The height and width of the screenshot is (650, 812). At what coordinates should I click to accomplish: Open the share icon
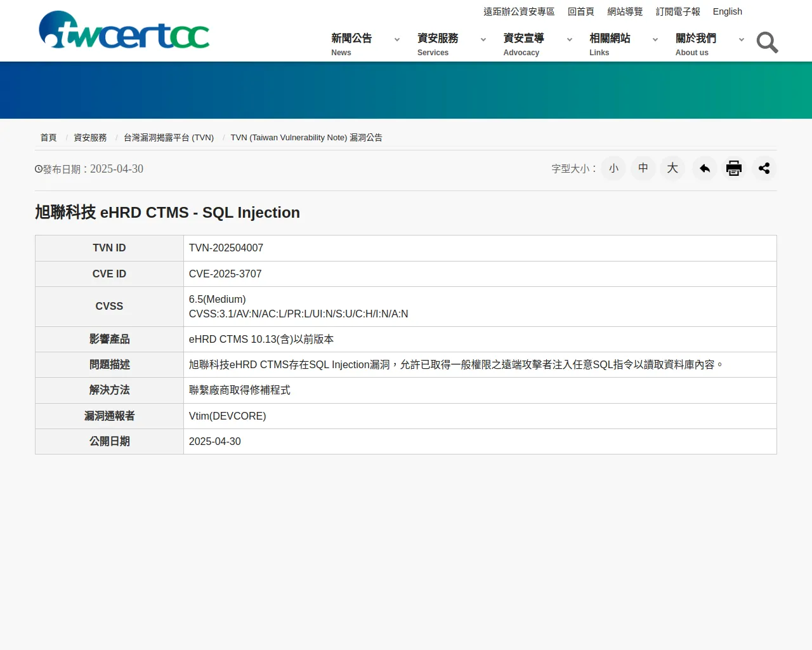pyautogui.click(x=764, y=168)
